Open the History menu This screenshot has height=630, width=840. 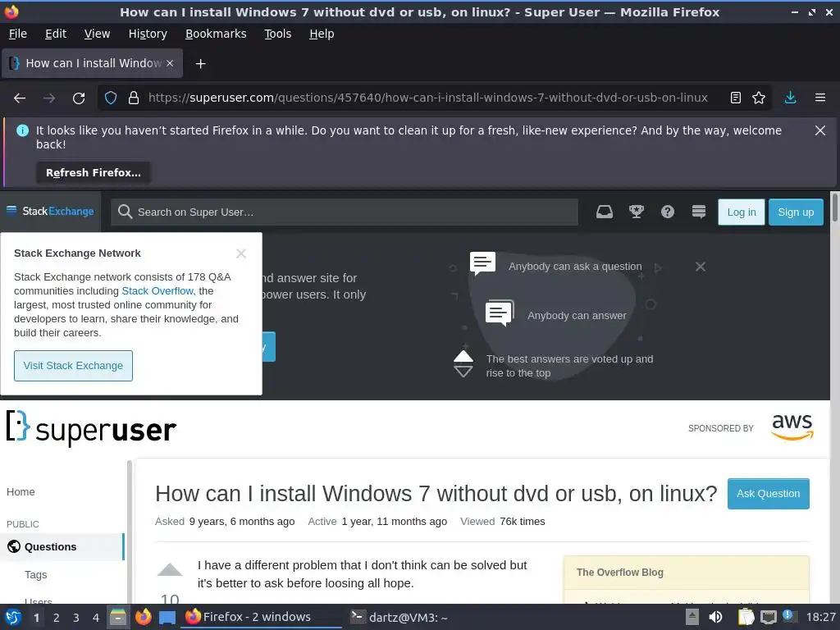pyautogui.click(x=148, y=34)
